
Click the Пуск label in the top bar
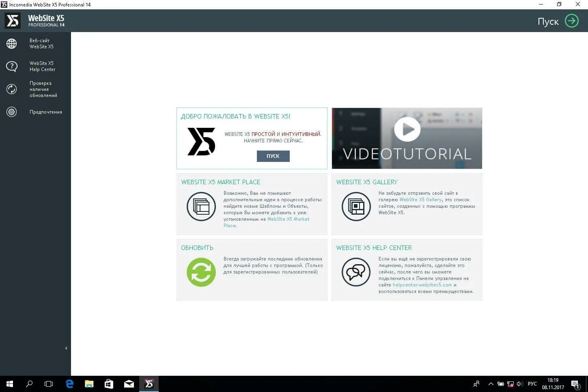(548, 22)
